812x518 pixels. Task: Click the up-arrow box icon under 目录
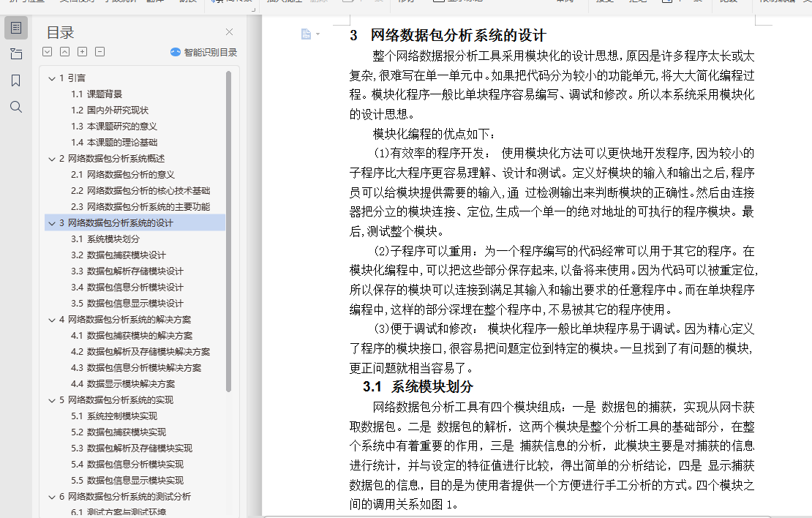[64, 52]
